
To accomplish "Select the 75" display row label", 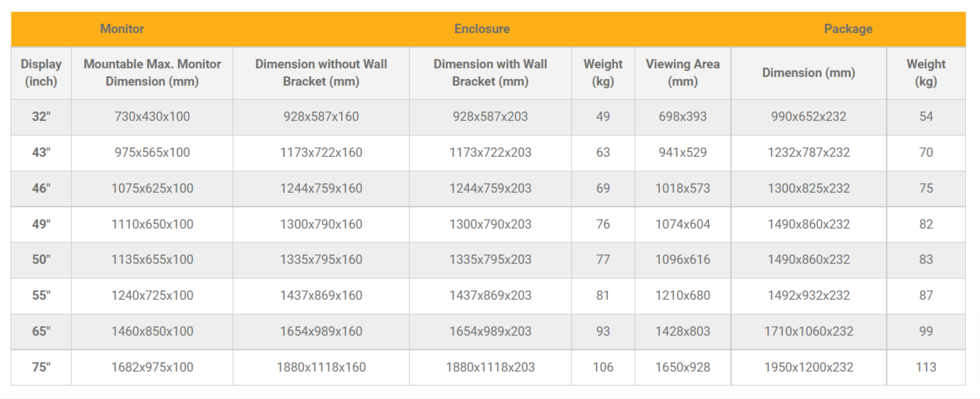I will point(41,367).
